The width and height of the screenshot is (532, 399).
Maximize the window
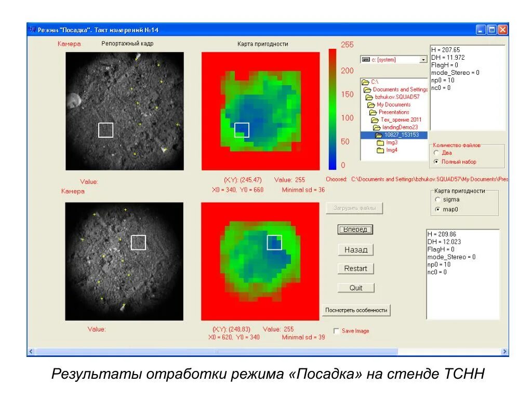pos(491,30)
